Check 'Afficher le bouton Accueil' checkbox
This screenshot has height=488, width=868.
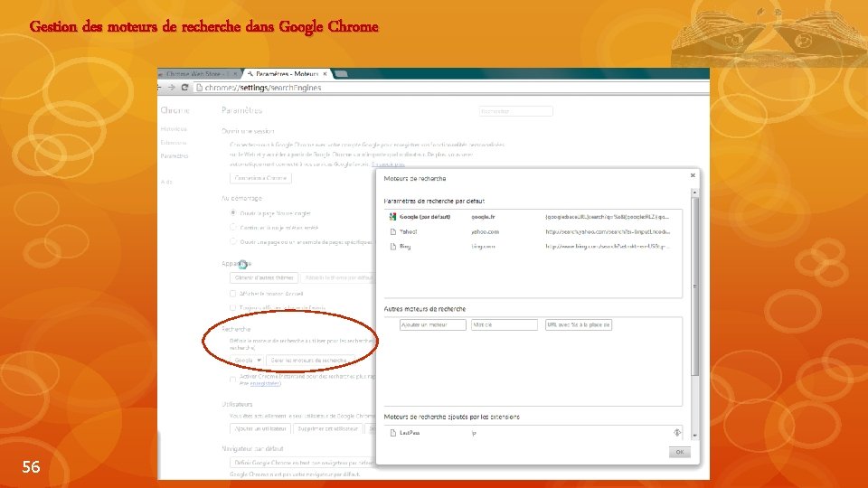[232, 294]
